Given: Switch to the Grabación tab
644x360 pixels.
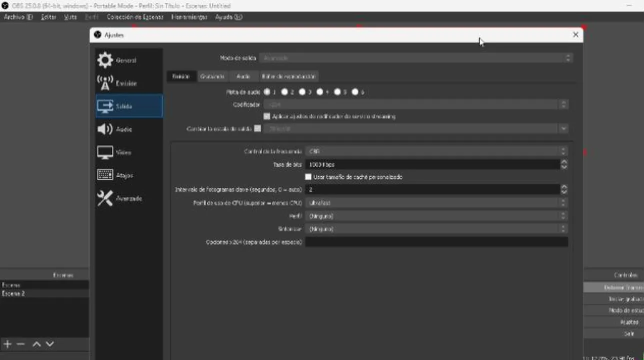Looking at the screenshot, I should coord(212,76).
